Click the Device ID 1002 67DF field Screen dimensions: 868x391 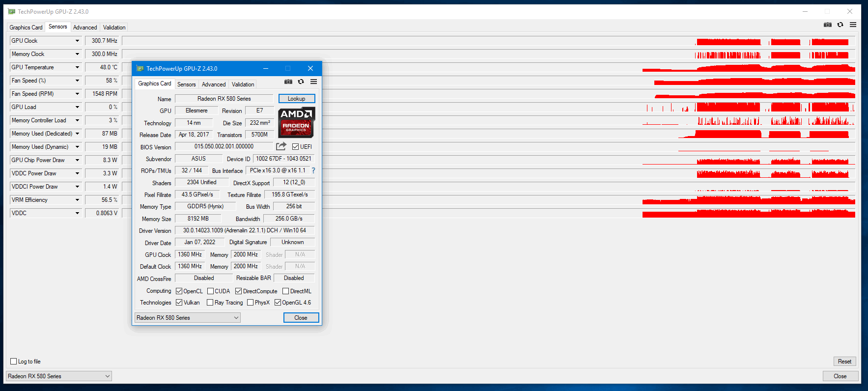(x=284, y=159)
